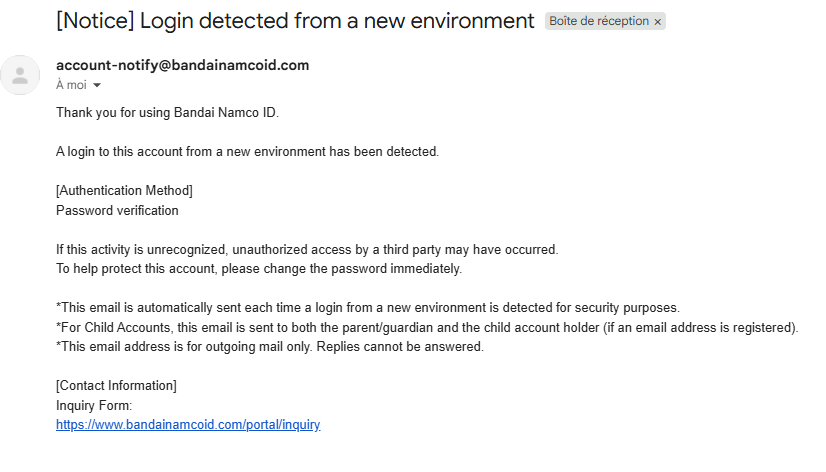
Task: Click the Authentication Method heading
Action: pos(124,191)
